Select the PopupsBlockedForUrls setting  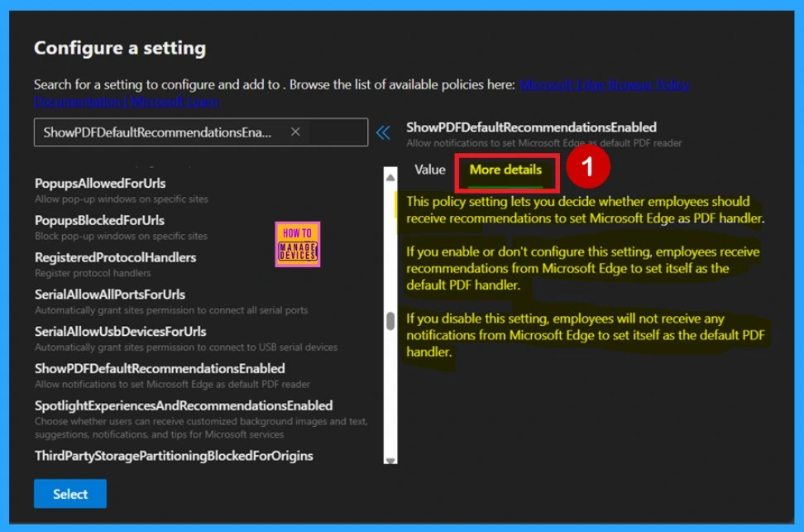click(99, 220)
